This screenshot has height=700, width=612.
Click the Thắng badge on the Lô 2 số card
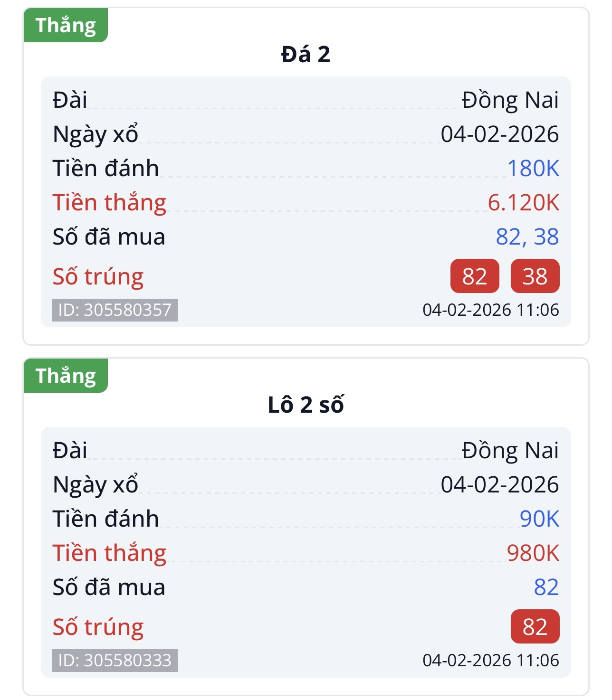point(66,376)
